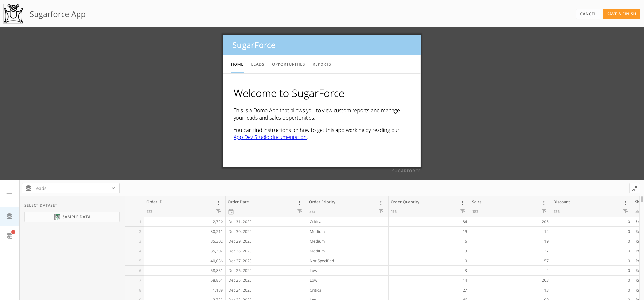Add filter on Order ID column

(x=218, y=211)
